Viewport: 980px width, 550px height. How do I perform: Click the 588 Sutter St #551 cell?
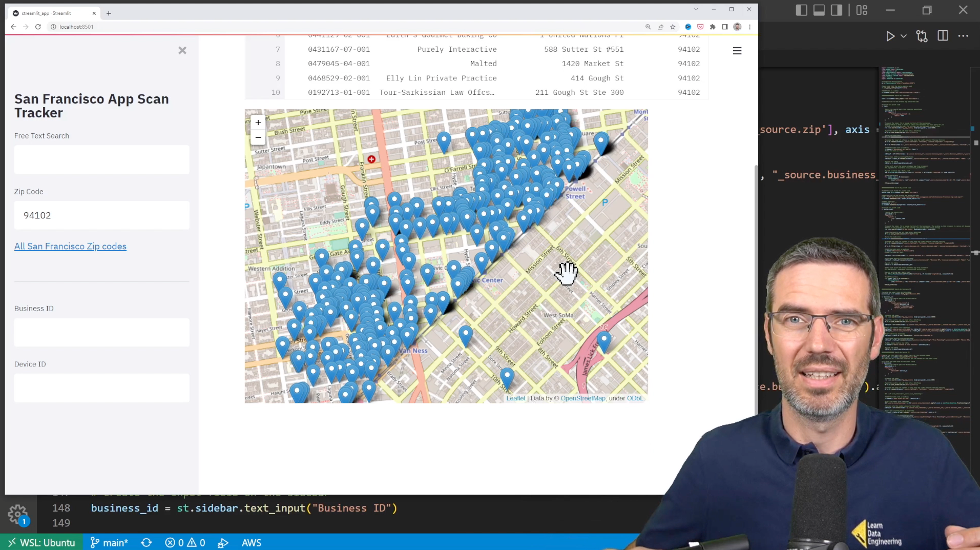pyautogui.click(x=584, y=49)
